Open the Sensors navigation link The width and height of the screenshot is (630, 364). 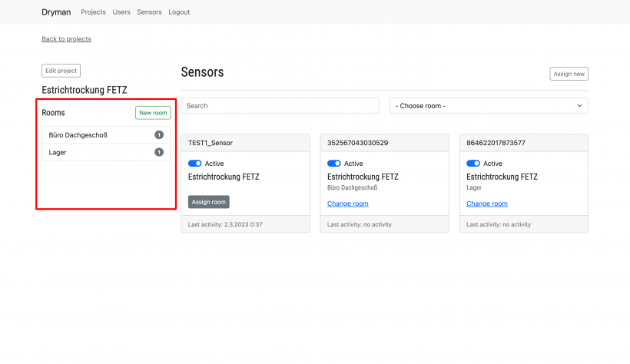(x=149, y=12)
